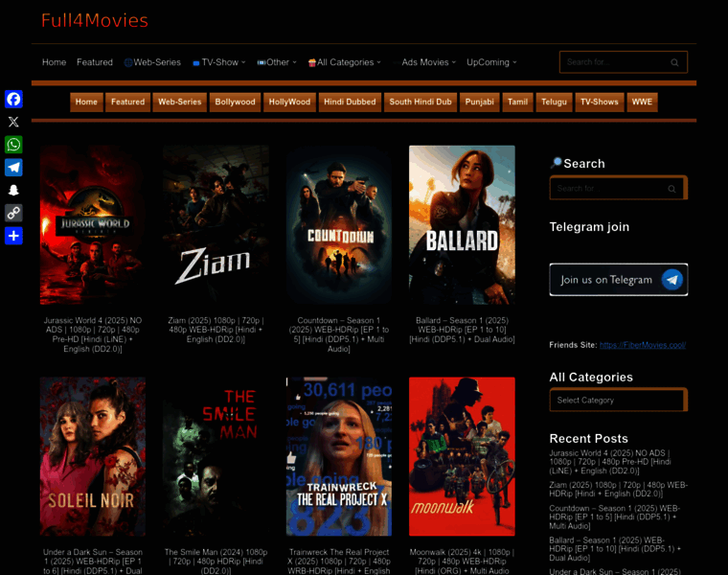Open Moonwalk poster thumbnail
This screenshot has width=728, height=575.
(462, 456)
